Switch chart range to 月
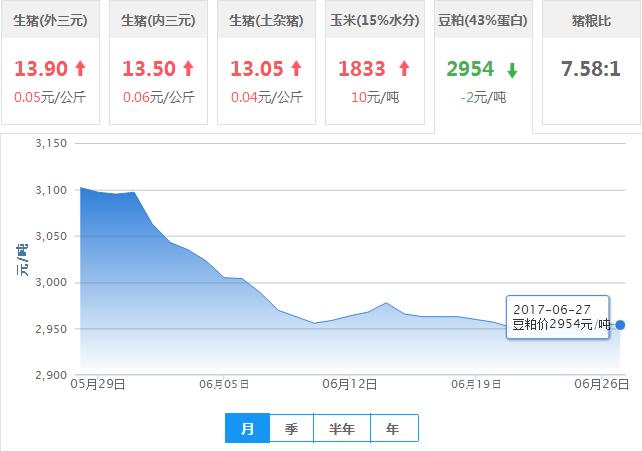This screenshot has width=642, height=451. pos(247,428)
